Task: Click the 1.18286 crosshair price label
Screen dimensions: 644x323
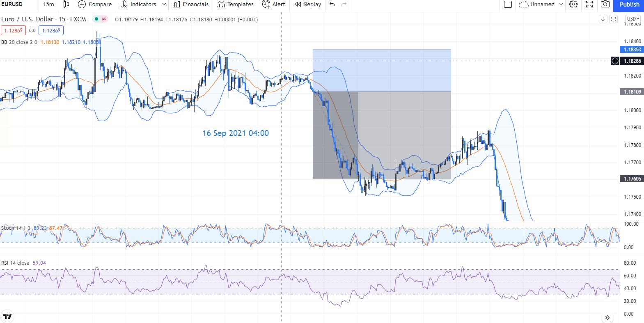Action: 632,61
